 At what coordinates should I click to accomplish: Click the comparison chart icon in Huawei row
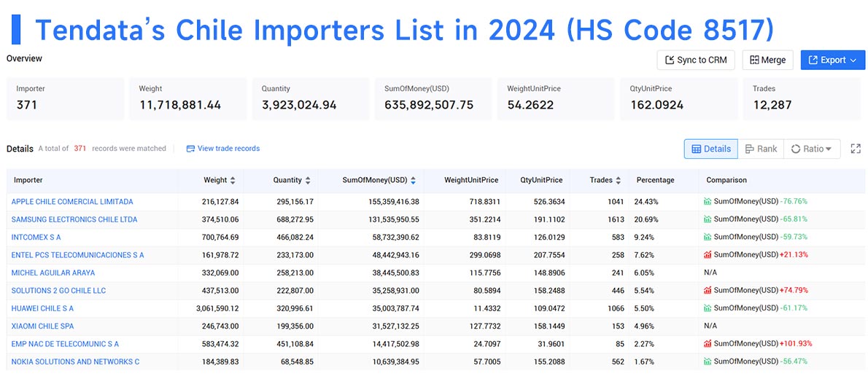(708, 308)
